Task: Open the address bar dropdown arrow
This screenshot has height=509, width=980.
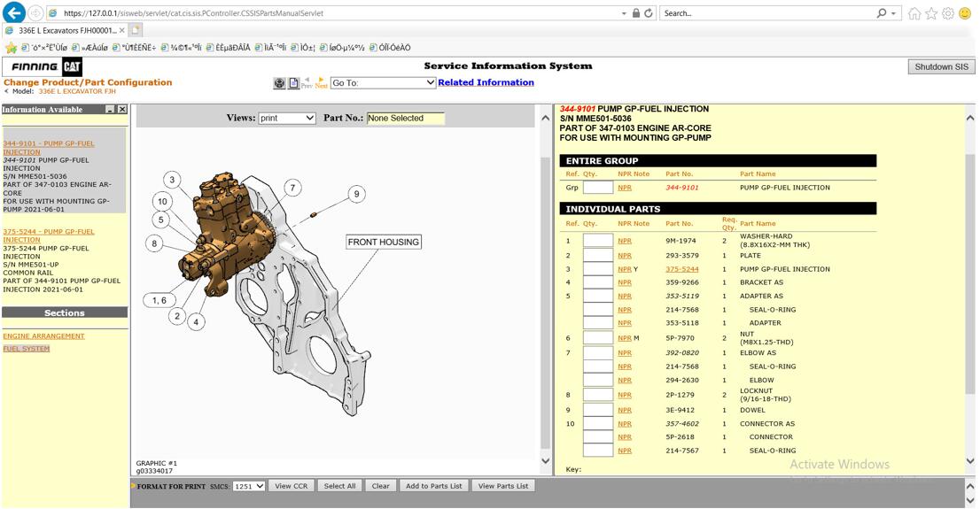Action: point(624,13)
